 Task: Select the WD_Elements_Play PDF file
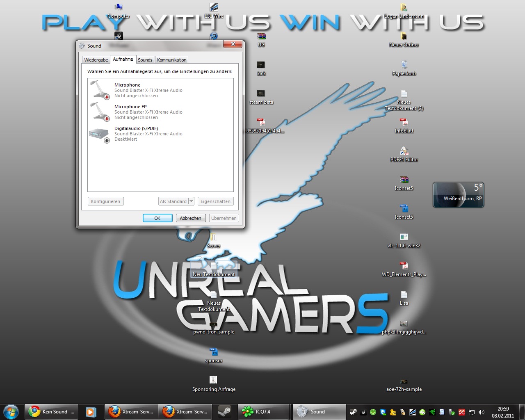pos(404,269)
